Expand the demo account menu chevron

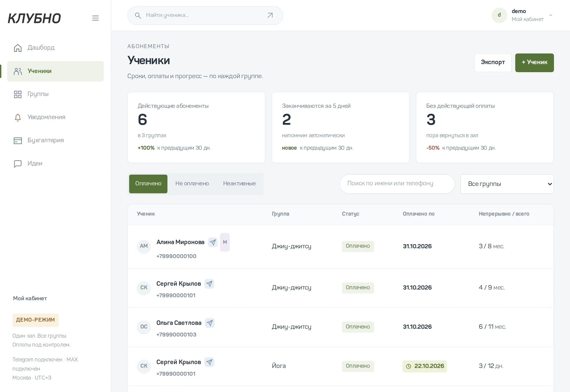tap(551, 15)
